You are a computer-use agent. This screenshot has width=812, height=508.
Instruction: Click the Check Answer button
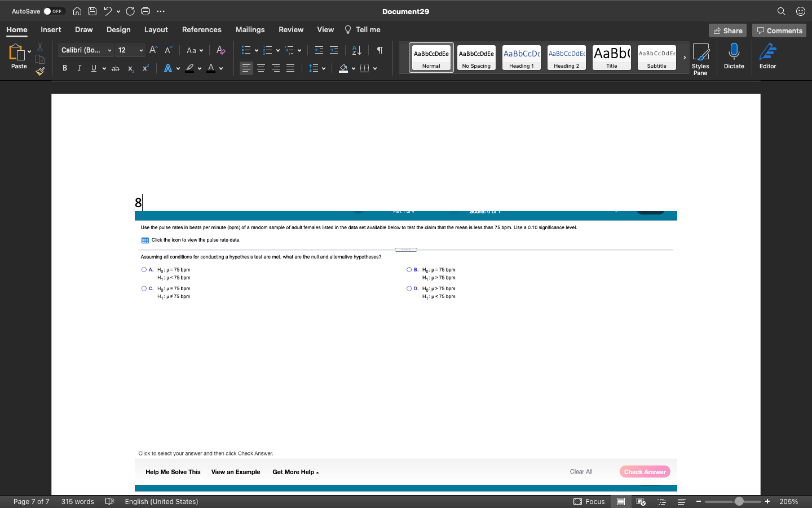tap(645, 471)
